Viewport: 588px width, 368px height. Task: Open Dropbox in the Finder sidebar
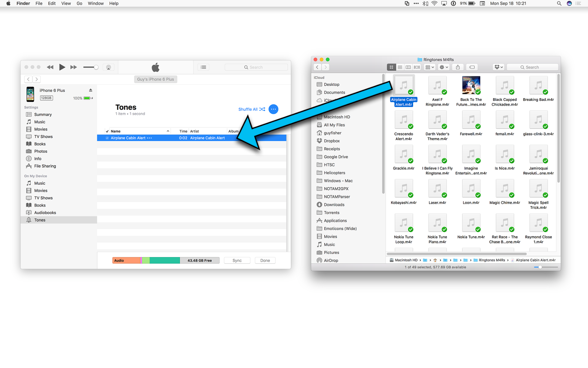click(x=331, y=141)
